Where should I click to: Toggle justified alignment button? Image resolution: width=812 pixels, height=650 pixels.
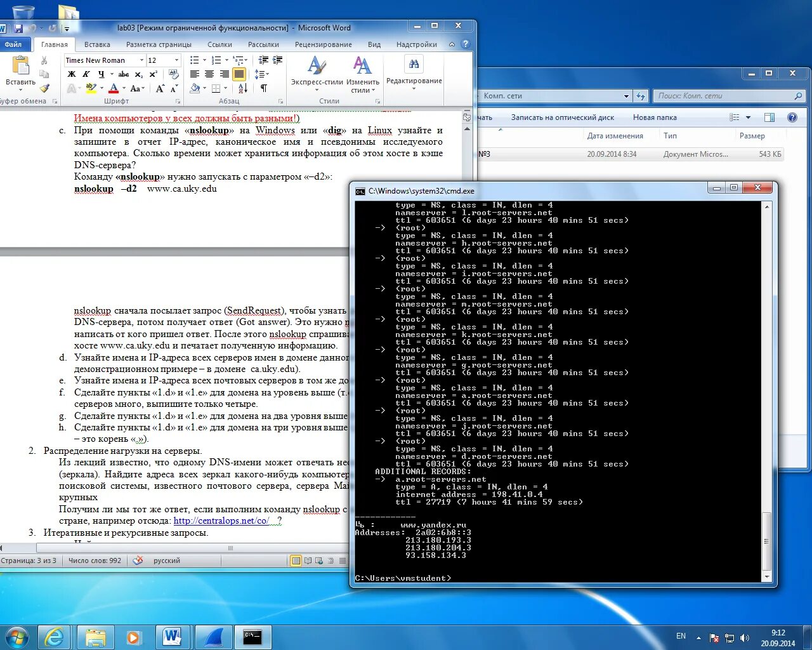[239, 74]
